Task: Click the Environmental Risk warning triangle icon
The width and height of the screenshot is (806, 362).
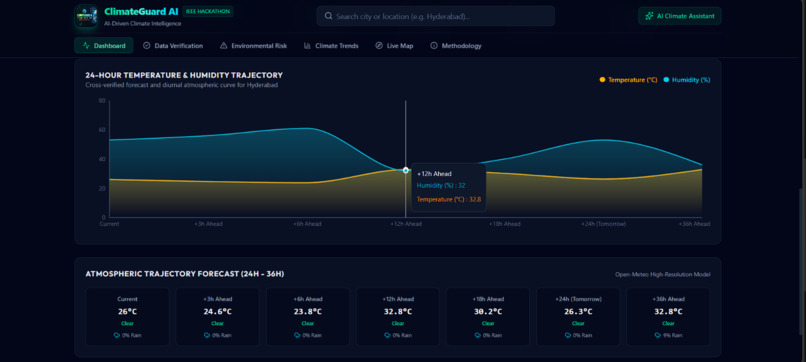Action: pyautogui.click(x=223, y=46)
